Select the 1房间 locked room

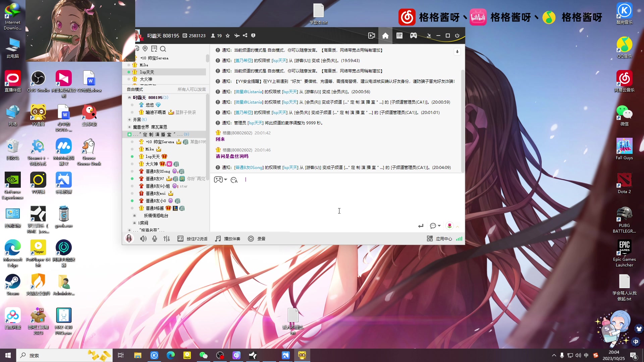(143, 223)
